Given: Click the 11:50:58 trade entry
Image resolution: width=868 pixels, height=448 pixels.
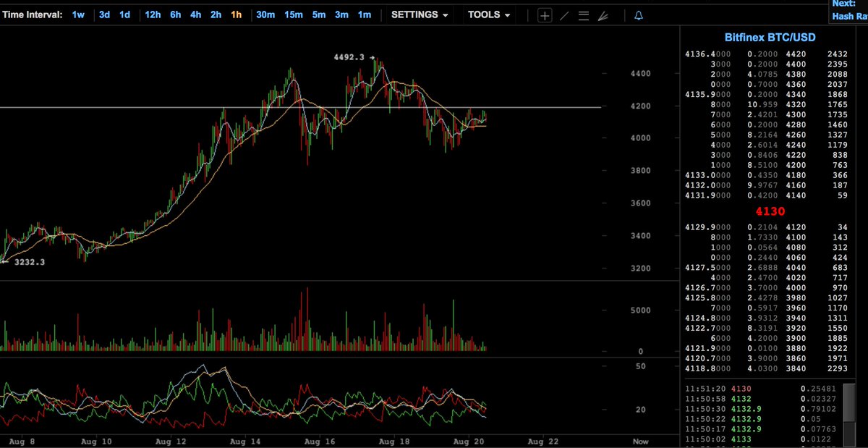Looking at the screenshot, I should (x=762, y=399).
